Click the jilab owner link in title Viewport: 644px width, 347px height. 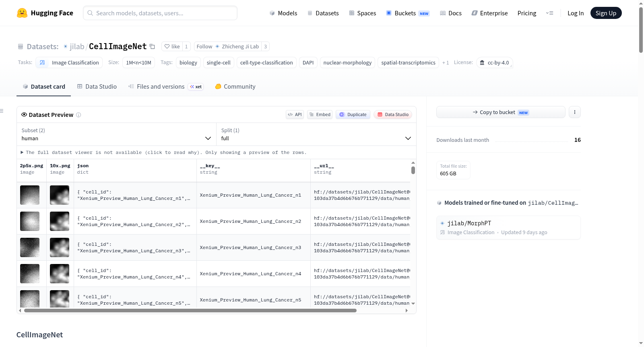click(x=77, y=46)
